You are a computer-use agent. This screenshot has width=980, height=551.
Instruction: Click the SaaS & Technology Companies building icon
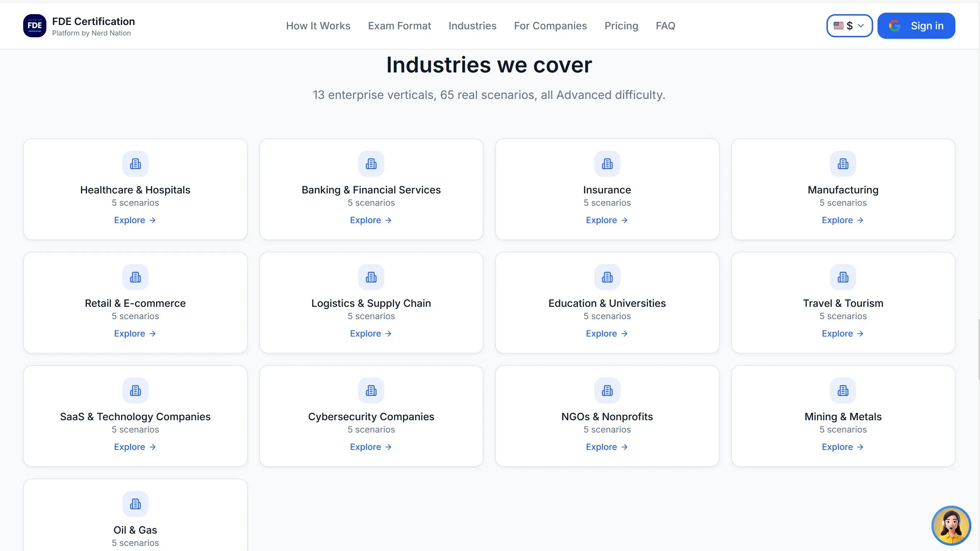pos(135,391)
